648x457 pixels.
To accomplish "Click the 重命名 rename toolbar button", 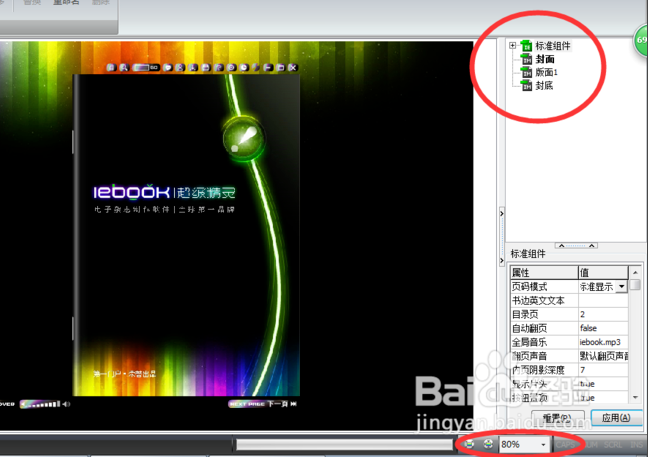I will (x=66, y=2).
